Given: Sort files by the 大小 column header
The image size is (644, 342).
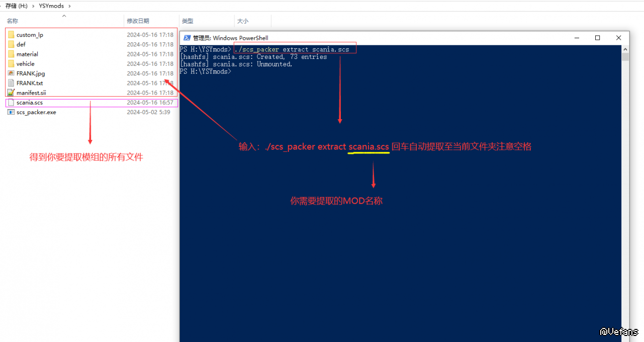Looking at the screenshot, I should 242,21.
